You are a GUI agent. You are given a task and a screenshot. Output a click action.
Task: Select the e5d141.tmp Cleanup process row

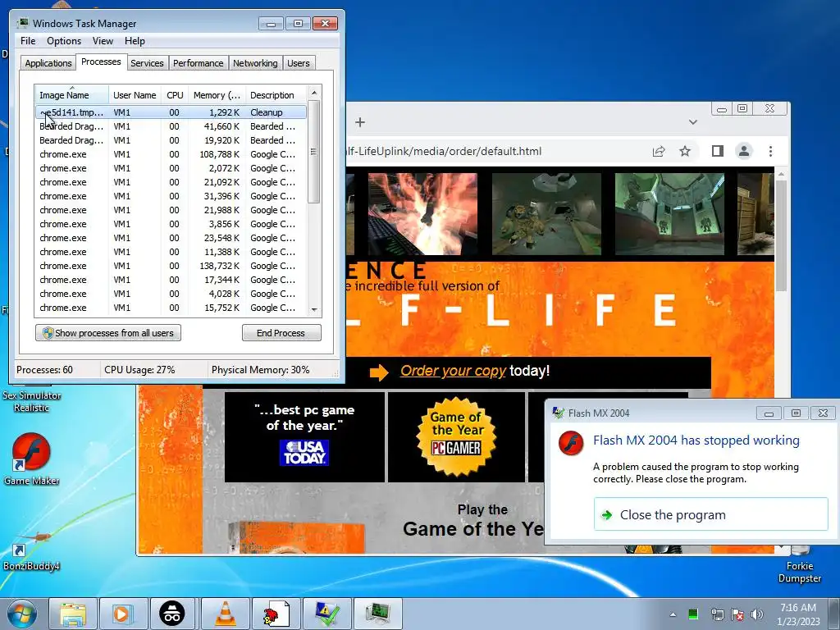tap(171, 112)
